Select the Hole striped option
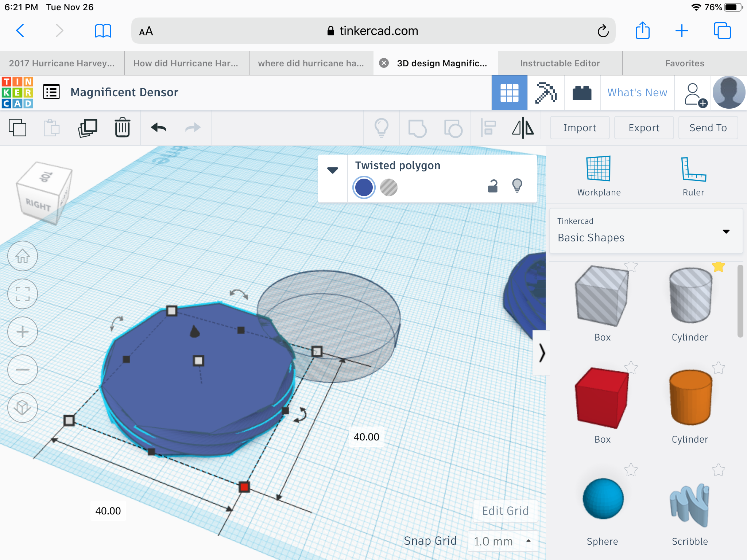This screenshot has height=560, width=747. point(389,187)
